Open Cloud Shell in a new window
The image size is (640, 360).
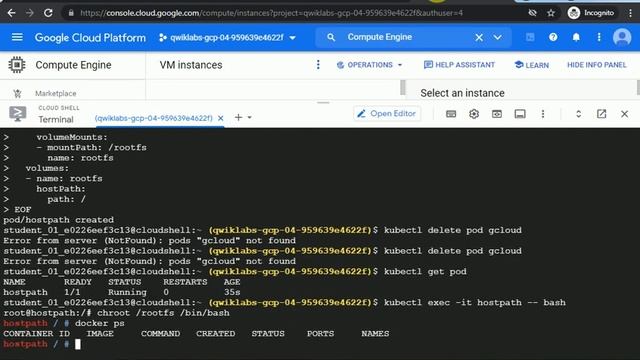pyautogui.click(x=601, y=114)
